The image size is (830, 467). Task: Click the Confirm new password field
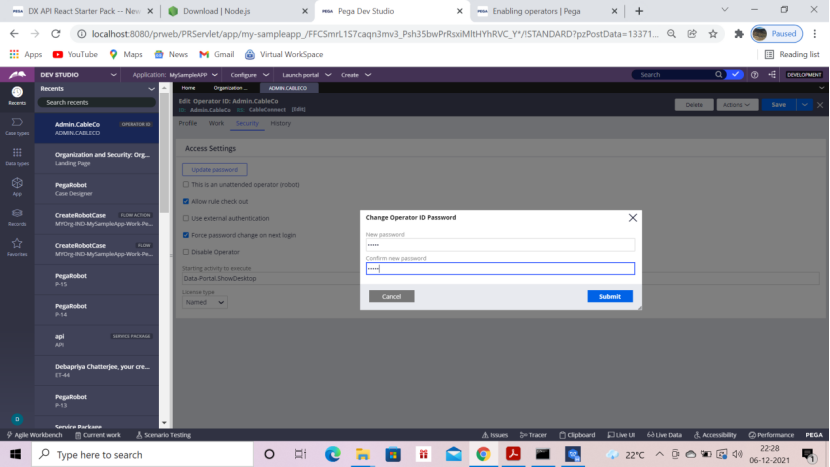point(500,268)
